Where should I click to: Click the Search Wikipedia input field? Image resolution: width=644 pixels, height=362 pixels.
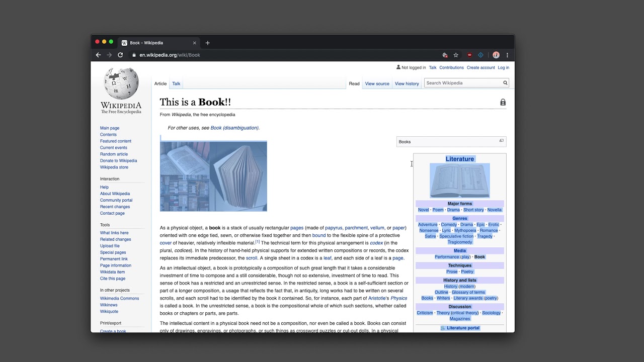click(x=463, y=83)
